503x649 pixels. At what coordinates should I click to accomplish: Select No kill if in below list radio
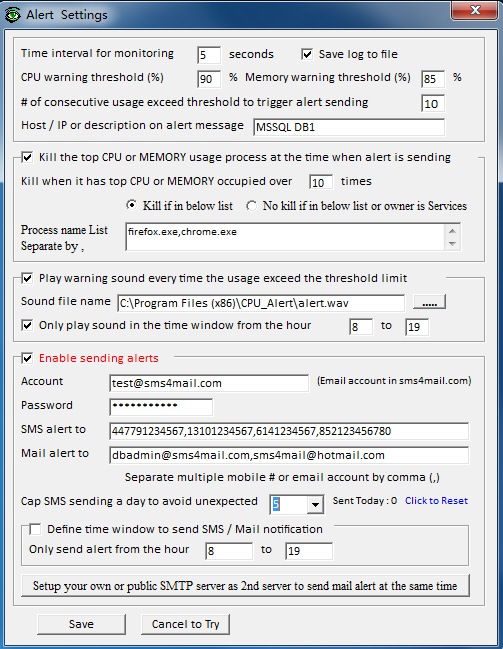pos(251,206)
